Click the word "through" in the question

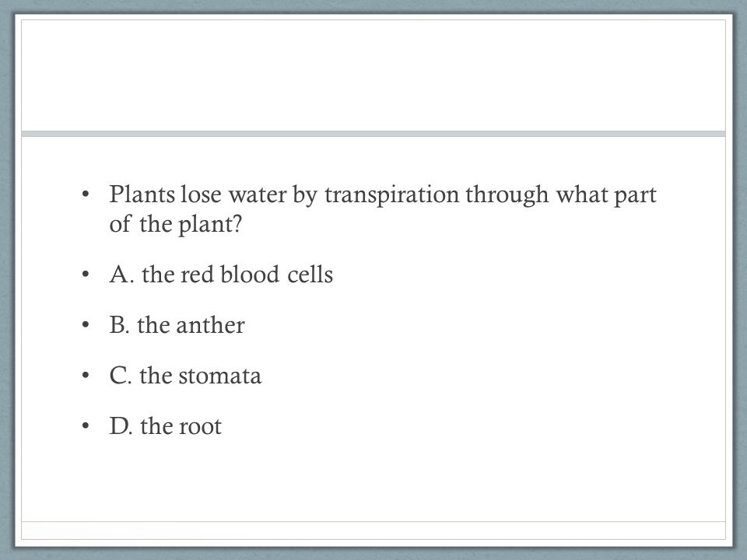(x=507, y=195)
